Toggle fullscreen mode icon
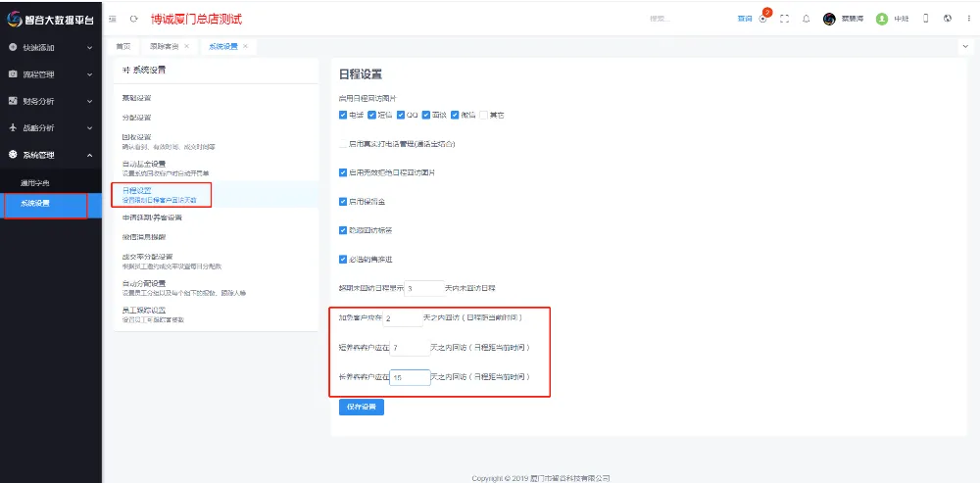This screenshot has width=980, height=483. pyautogui.click(x=784, y=19)
